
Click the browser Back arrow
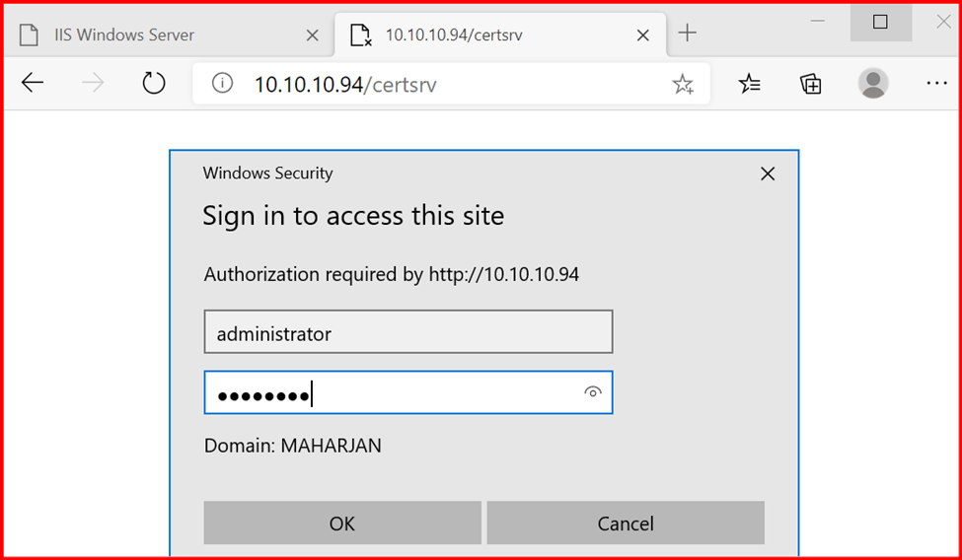tap(33, 84)
